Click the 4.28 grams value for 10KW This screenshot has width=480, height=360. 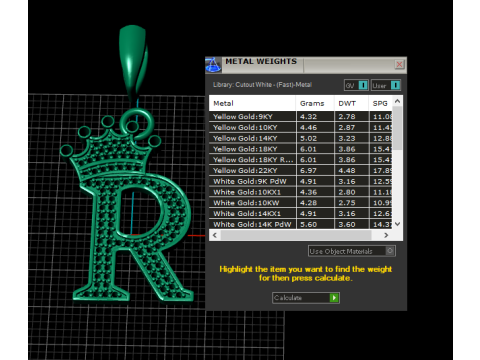(x=308, y=203)
